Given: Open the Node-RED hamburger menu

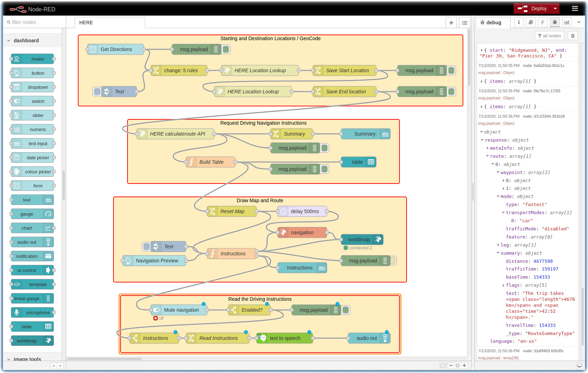Looking at the screenshot, I should point(575,8).
